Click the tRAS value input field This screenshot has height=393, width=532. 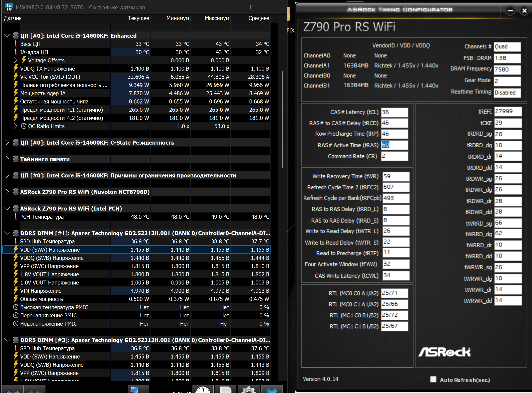click(394, 145)
